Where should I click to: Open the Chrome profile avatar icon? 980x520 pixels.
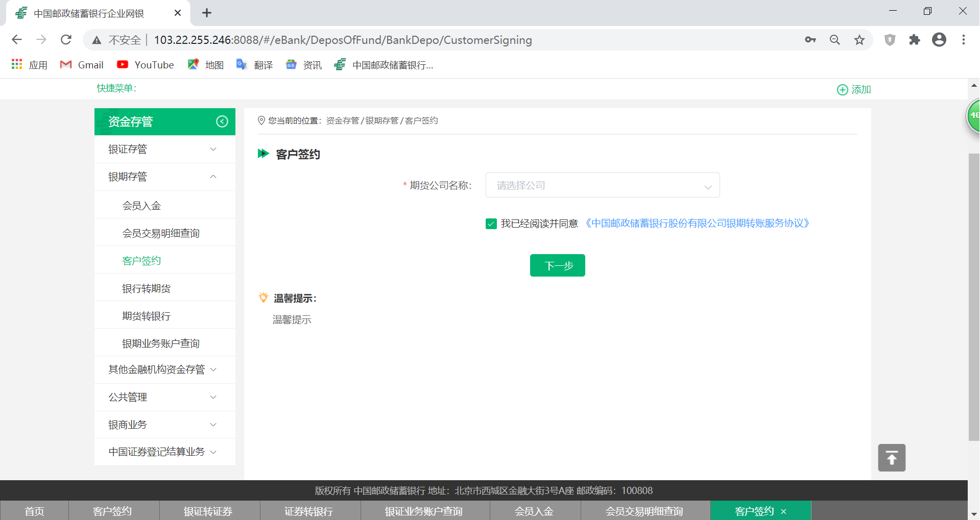[939, 40]
